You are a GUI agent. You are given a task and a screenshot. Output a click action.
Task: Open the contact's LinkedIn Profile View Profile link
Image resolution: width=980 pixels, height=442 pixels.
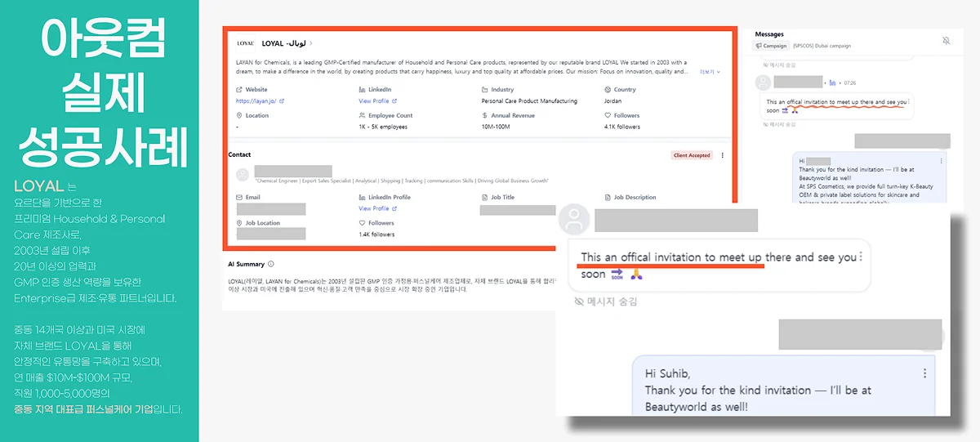click(x=376, y=209)
